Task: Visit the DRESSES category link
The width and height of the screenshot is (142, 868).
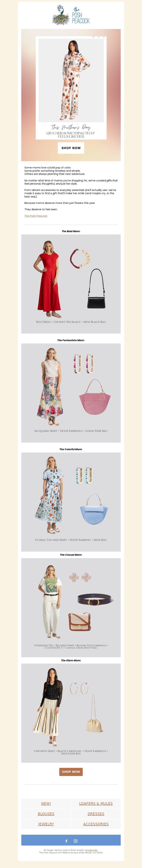Action: pyautogui.click(x=96, y=813)
